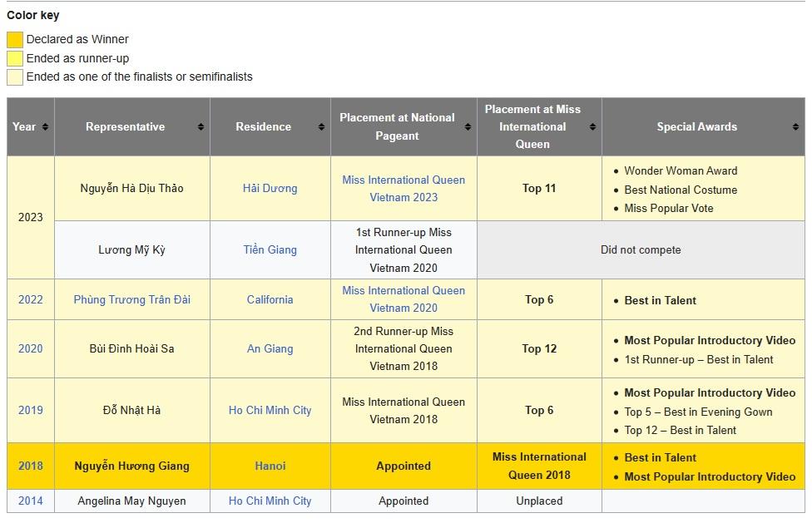Open the 2014 year link

click(x=31, y=501)
